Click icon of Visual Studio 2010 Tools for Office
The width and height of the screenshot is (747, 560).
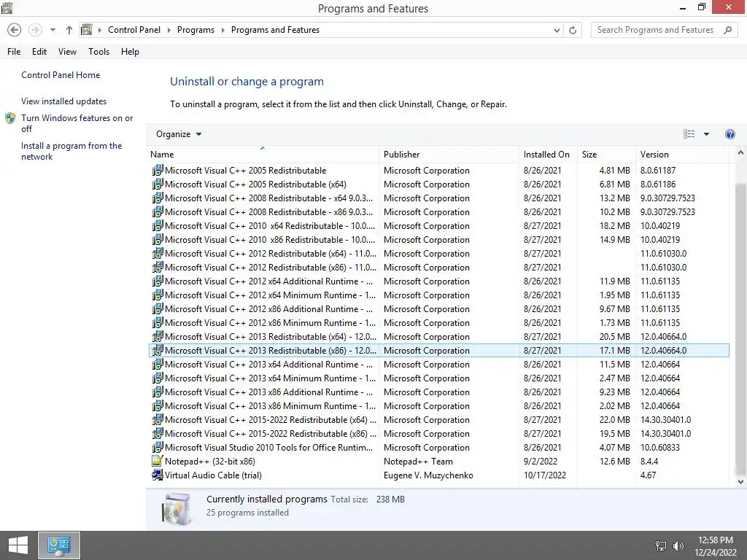click(158, 447)
